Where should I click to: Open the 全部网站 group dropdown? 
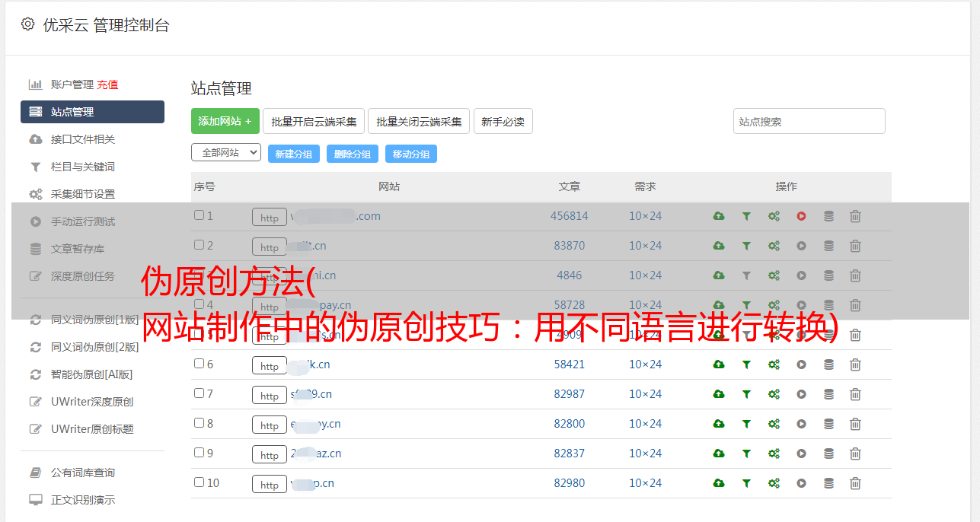[226, 152]
